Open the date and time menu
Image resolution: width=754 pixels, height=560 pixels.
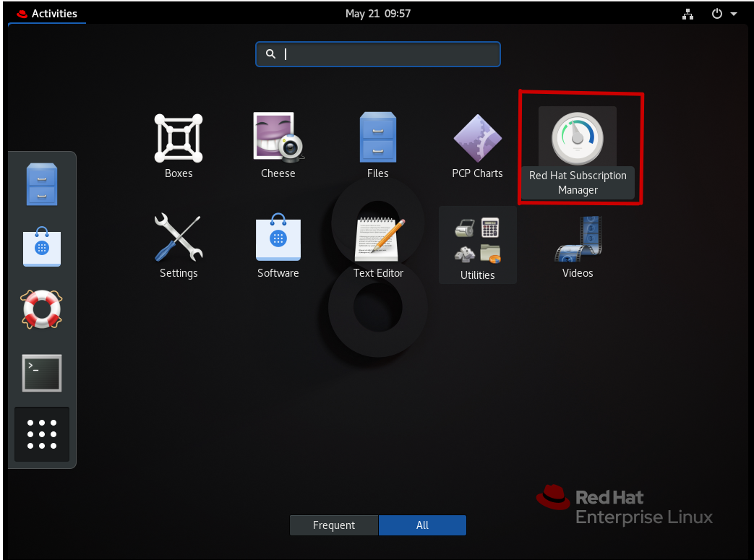pyautogui.click(x=377, y=13)
